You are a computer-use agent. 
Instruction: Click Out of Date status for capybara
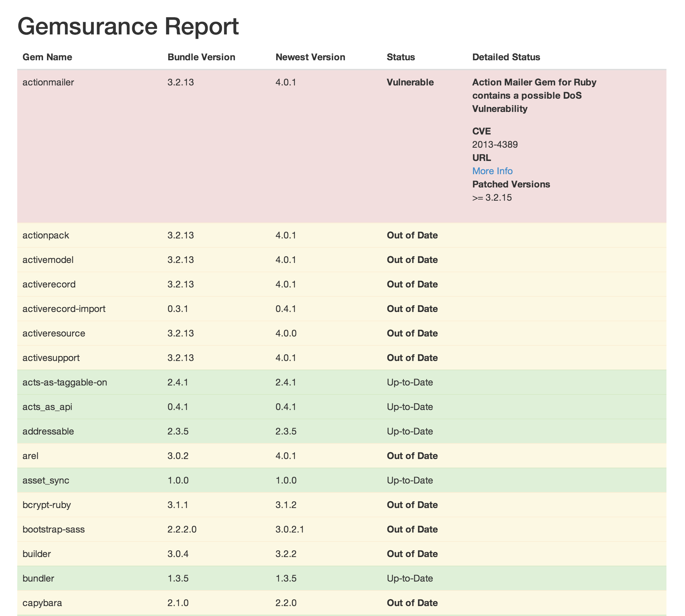point(412,603)
